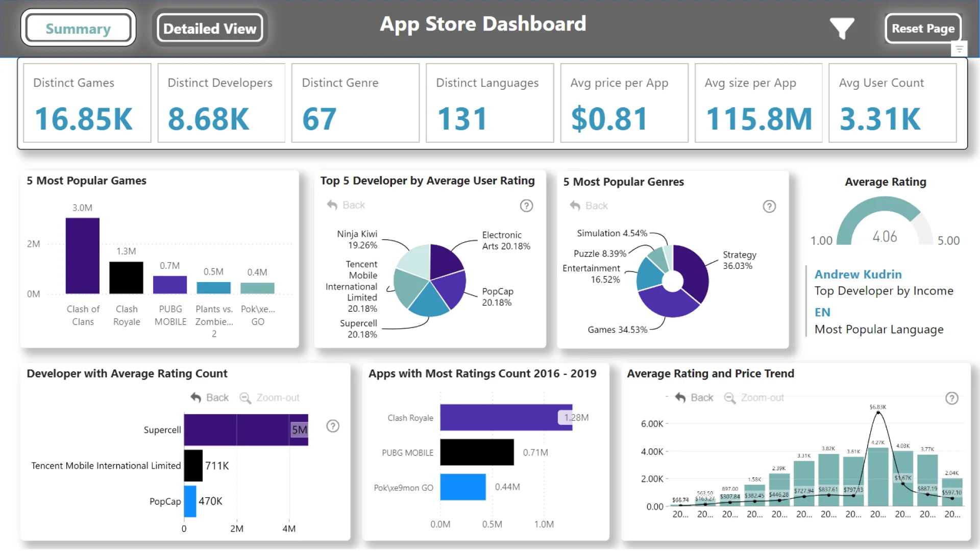The height and width of the screenshot is (551, 980).
Task: Click the Andrew Kudrin top developer text
Action: pos(858,274)
